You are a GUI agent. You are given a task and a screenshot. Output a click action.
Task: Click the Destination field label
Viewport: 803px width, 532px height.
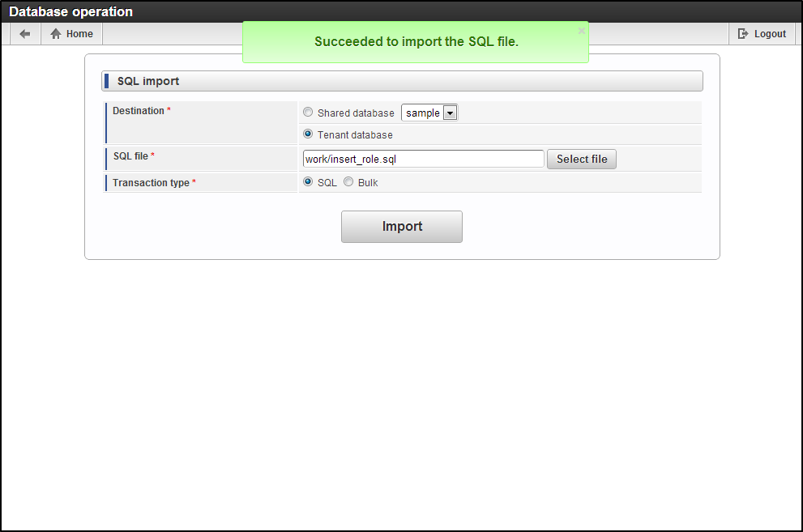139,111
